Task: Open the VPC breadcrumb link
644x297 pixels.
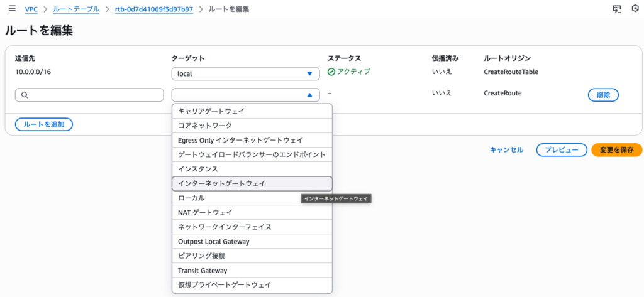Action: 30,9
